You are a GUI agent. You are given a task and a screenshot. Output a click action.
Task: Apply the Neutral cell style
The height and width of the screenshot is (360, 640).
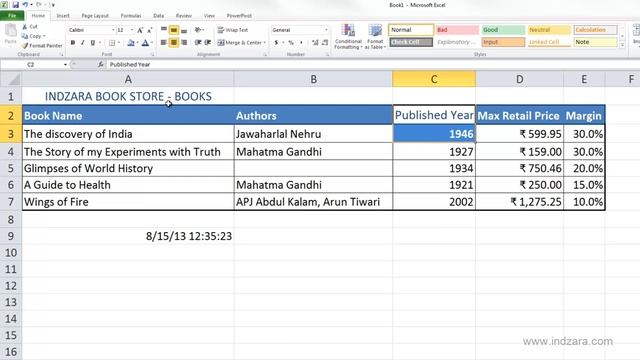pyautogui.click(x=549, y=30)
